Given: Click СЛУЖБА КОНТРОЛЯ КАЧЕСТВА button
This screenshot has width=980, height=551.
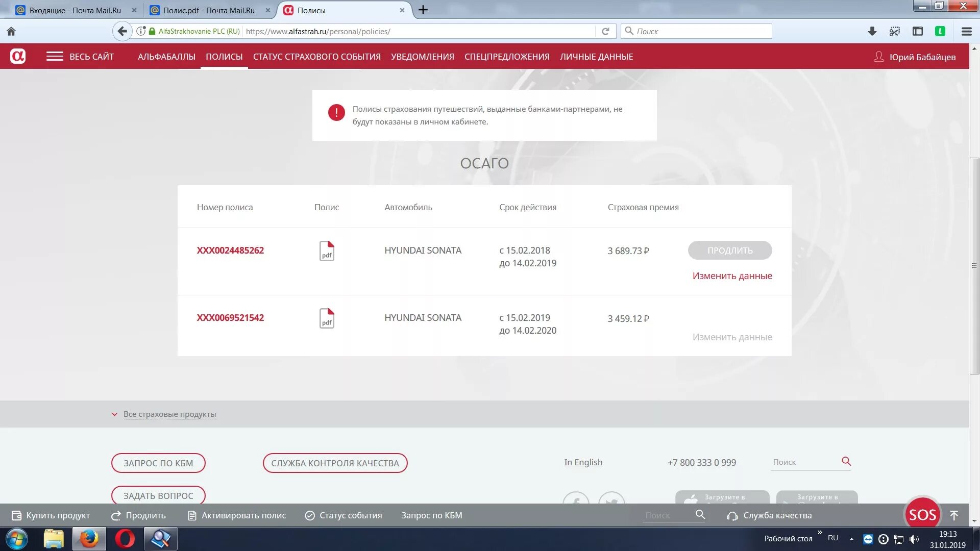Looking at the screenshot, I should 335,463.
